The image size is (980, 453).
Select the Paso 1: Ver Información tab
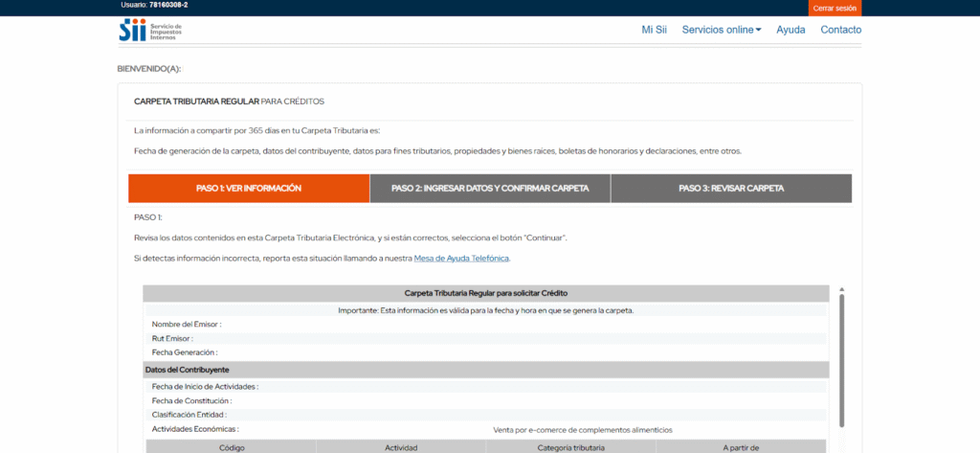[249, 189]
